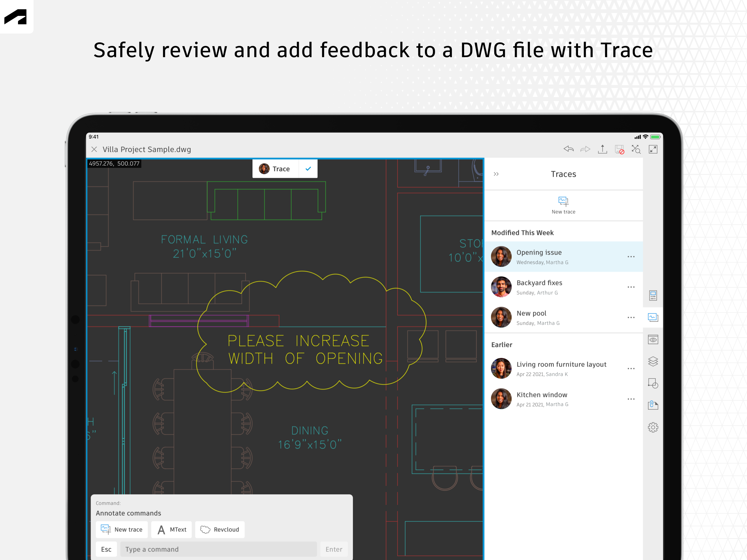Expand Backyard fixes trace options menu

(x=631, y=287)
